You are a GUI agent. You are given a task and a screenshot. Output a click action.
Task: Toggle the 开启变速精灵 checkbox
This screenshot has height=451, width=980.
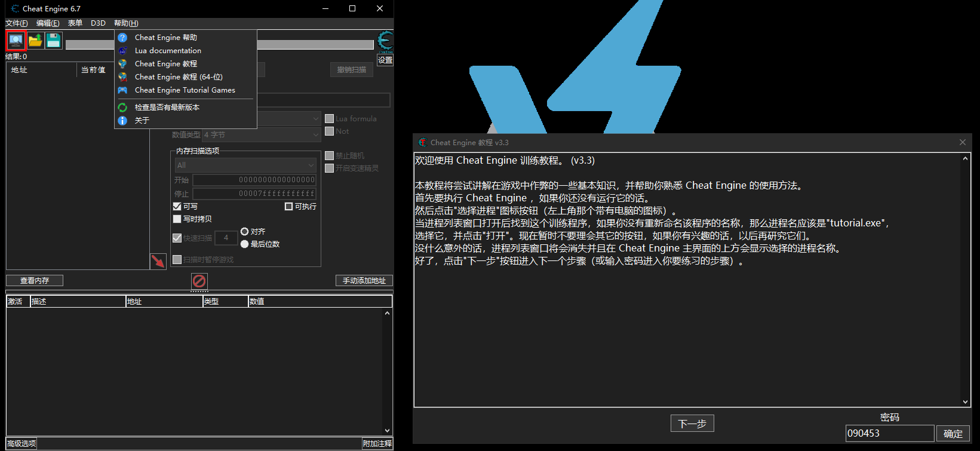tap(329, 168)
